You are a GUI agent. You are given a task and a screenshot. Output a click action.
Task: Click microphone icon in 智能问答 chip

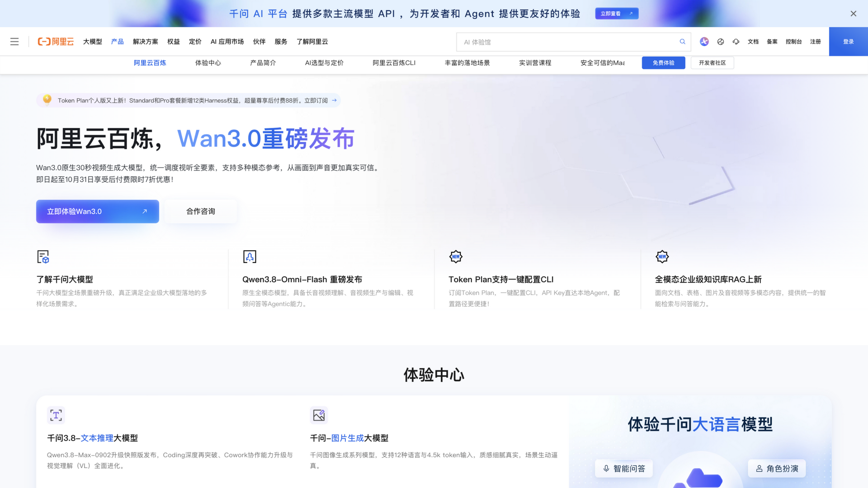click(606, 469)
